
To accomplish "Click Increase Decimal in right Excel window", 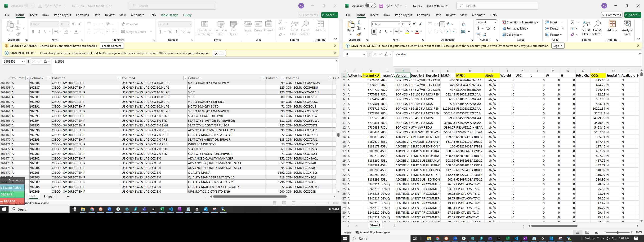I will (x=479, y=35).
